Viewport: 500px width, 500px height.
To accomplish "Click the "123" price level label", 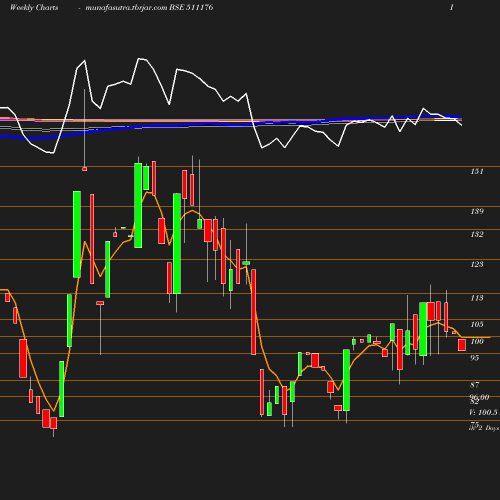I will coord(477,264).
